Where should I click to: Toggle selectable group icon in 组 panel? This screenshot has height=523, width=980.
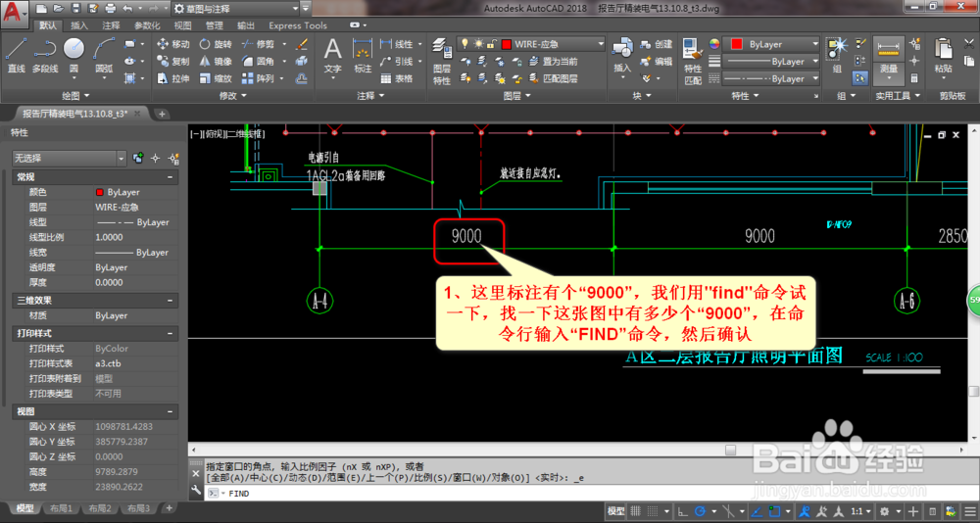[x=861, y=78]
